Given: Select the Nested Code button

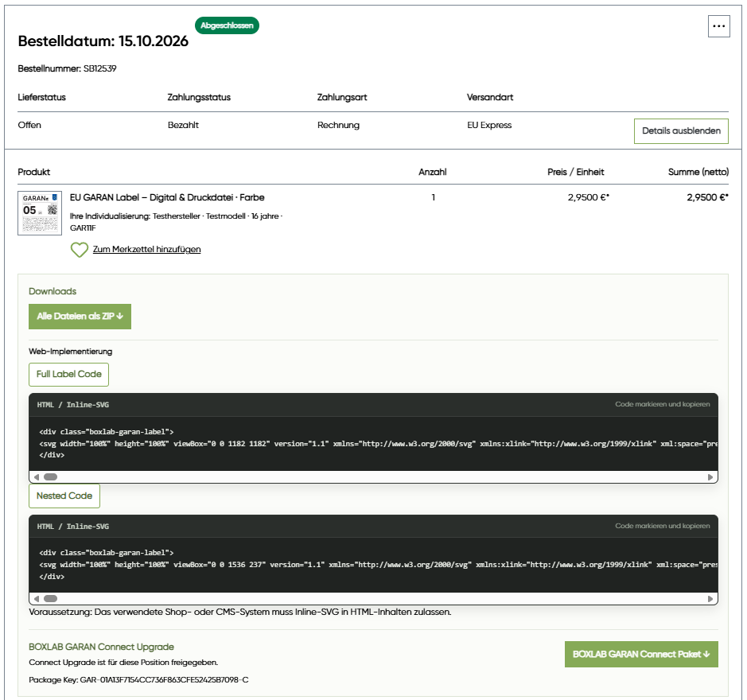Looking at the screenshot, I should [x=64, y=496].
